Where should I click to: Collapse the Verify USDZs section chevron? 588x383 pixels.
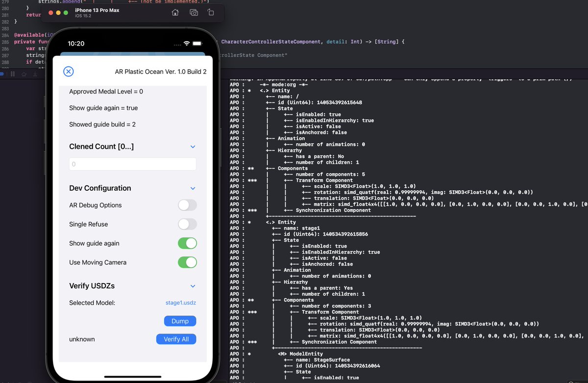[x=193, y=286]
